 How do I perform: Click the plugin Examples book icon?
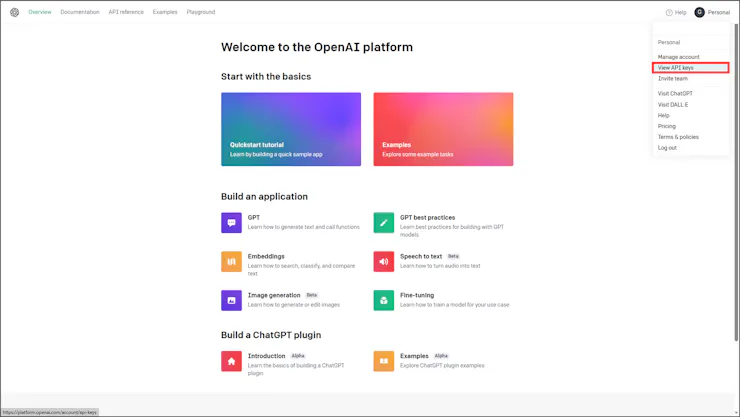(384, 361)
